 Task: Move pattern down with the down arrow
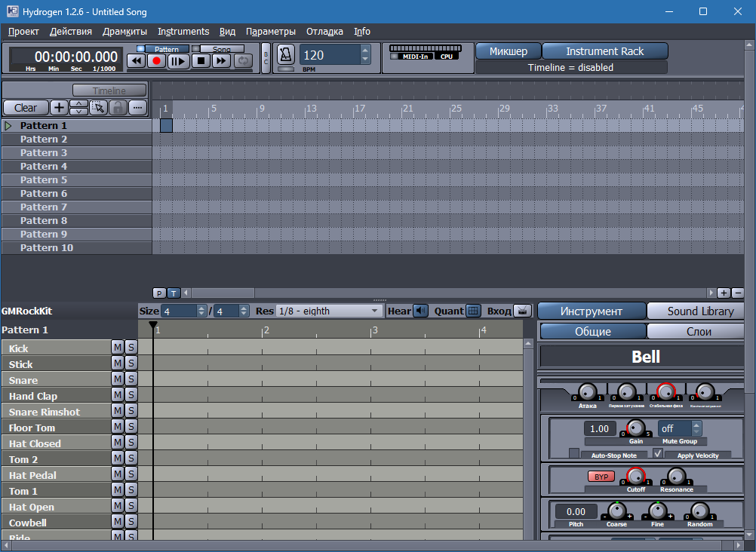(x=78, y=112)
